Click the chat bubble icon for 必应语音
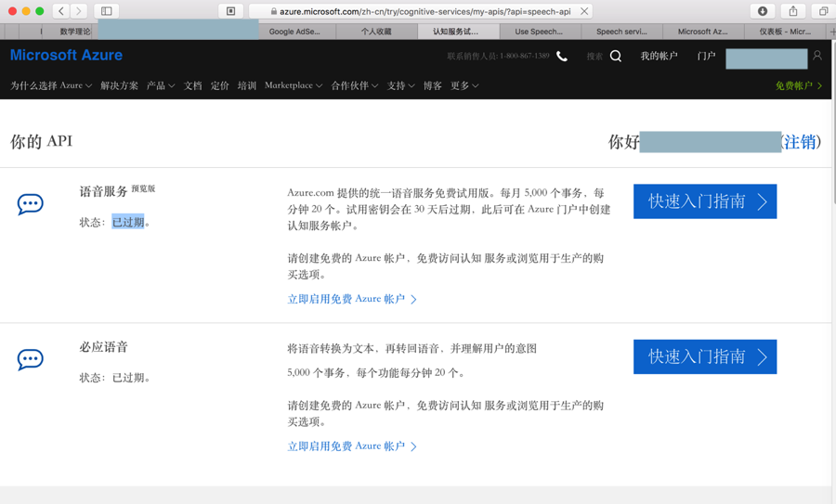The width and height of the screenshot is (836, 504). pos(30,359)
